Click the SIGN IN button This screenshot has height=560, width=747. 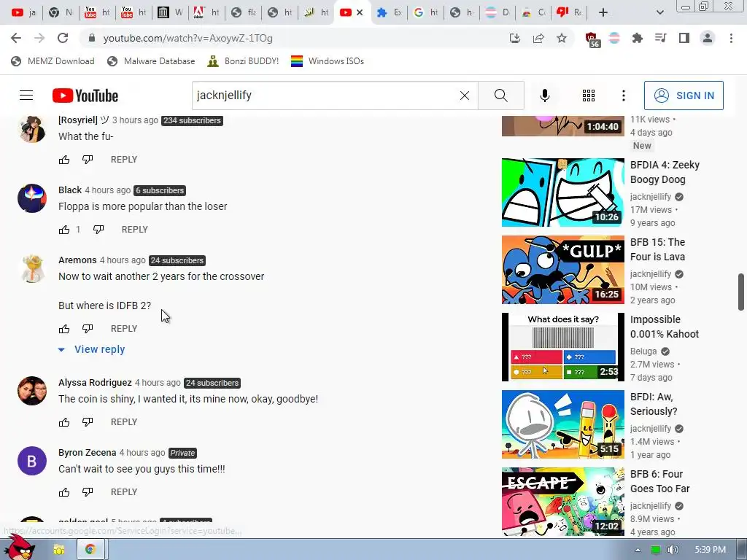[x=684, y=96]
